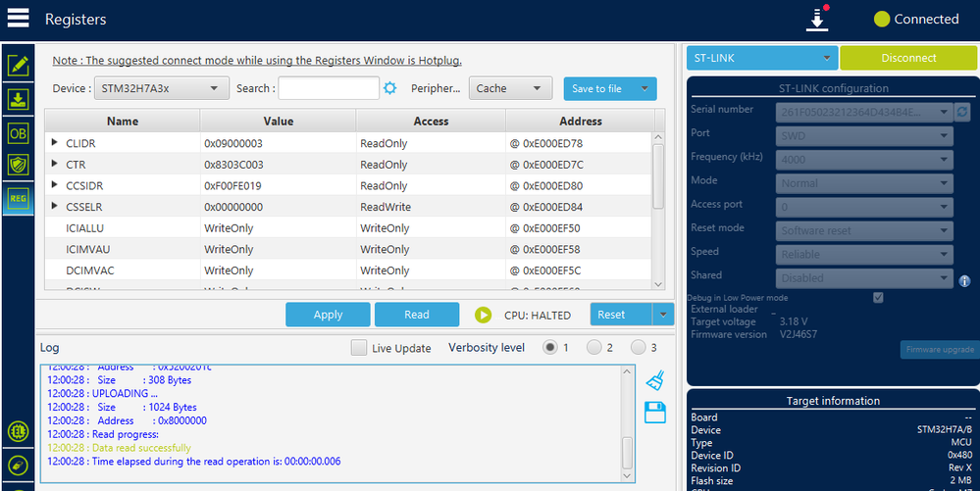Select the ICIMVAU register row
This screenshot has width=980, height=491.
tap(349, 249)
